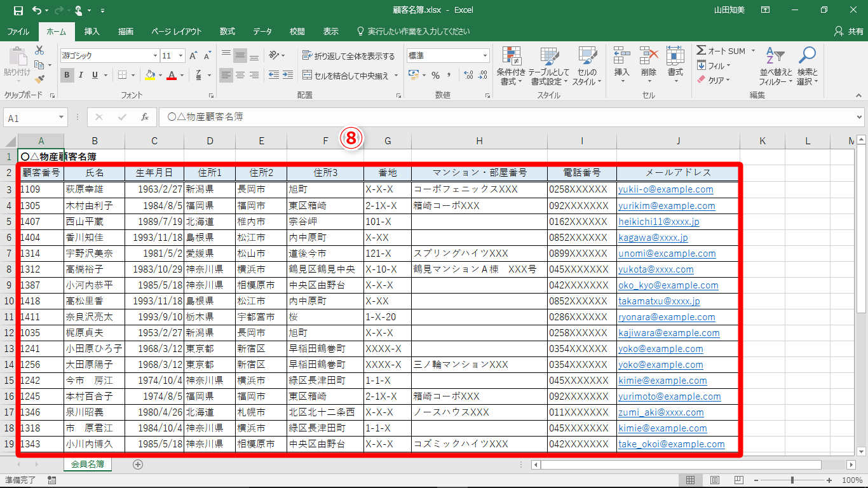Click the increase decimal places icon

point(469,75)
